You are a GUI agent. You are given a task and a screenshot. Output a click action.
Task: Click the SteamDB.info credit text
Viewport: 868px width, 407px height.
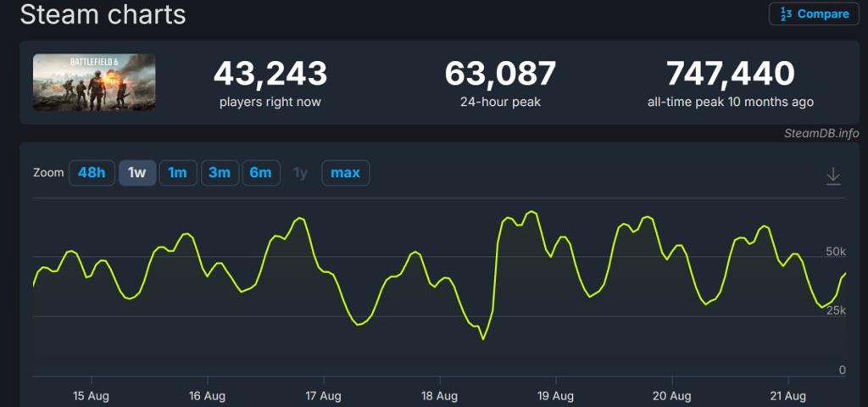coord(821,133)
